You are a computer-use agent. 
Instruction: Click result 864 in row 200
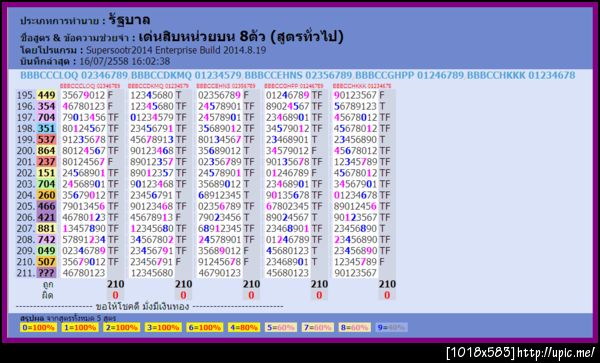coord(46,150)
